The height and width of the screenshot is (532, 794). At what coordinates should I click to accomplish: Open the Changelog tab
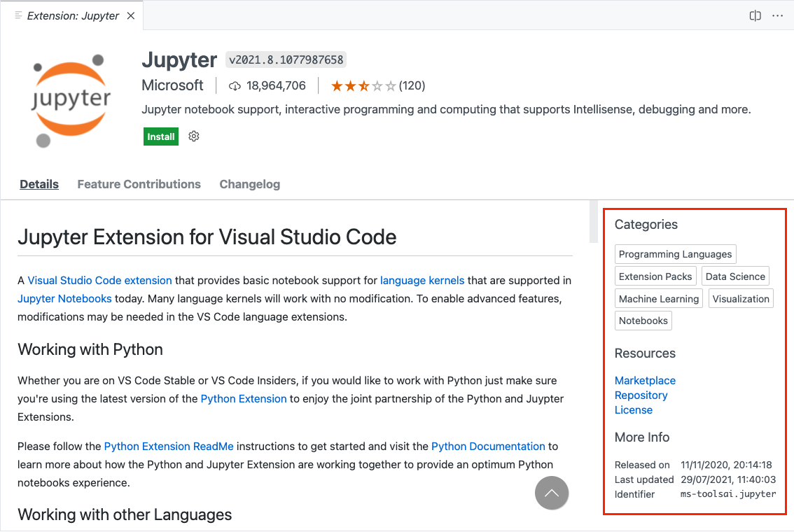(x=249, y=184)
